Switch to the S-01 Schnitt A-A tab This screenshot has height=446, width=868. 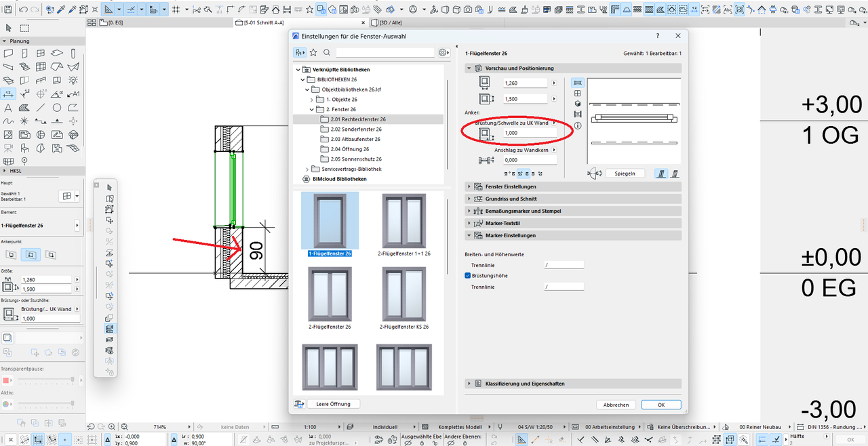(x=264, y=22)
